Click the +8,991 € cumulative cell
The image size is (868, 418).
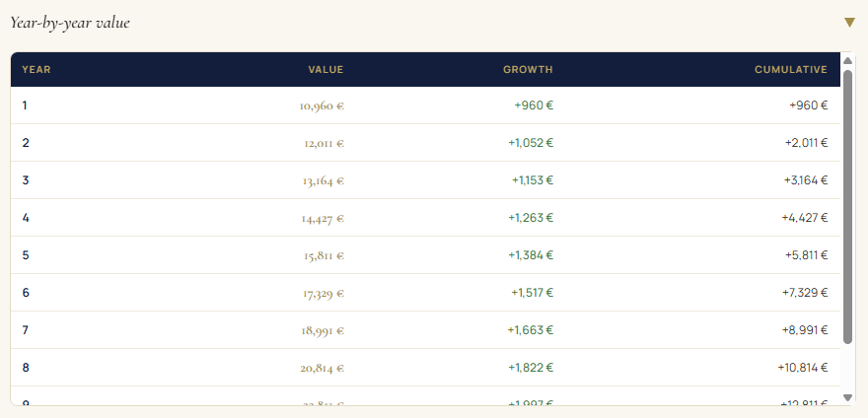point(806,330)
